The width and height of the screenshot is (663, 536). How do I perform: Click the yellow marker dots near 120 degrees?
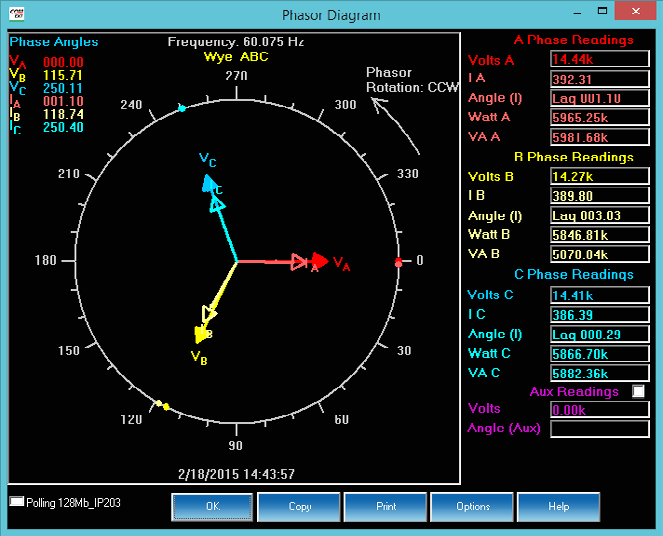162,405
